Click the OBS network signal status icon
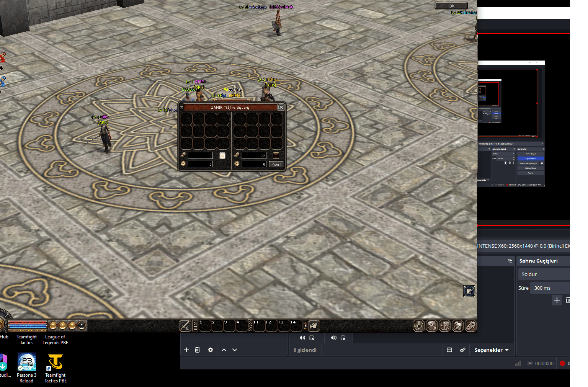Screen dimensions: 588x387 coord(518,363)
